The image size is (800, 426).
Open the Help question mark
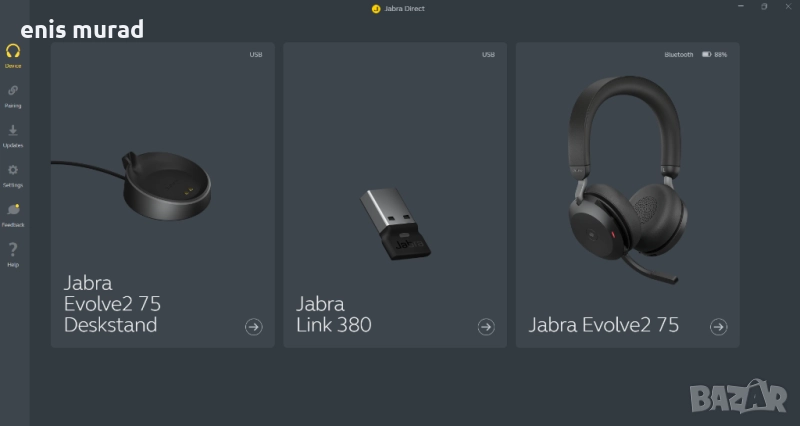tap(13, 255)
